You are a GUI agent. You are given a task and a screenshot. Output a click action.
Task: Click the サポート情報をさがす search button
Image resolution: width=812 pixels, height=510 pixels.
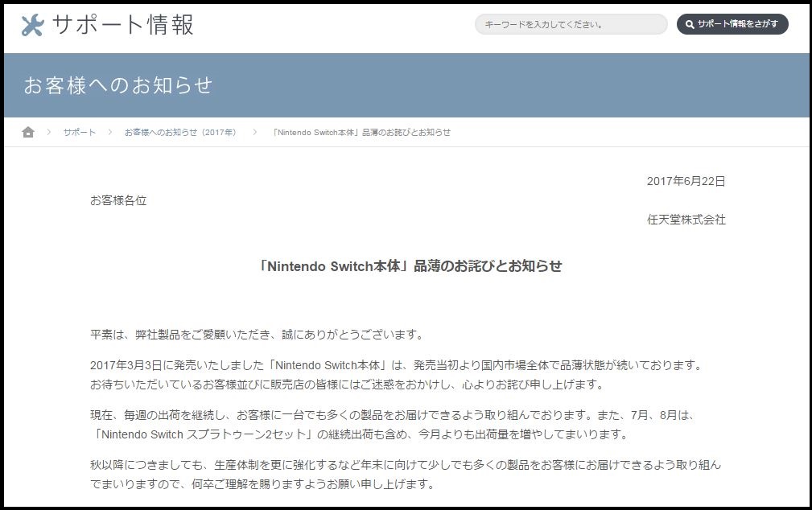pyautogui.click(x=732, y=24)
